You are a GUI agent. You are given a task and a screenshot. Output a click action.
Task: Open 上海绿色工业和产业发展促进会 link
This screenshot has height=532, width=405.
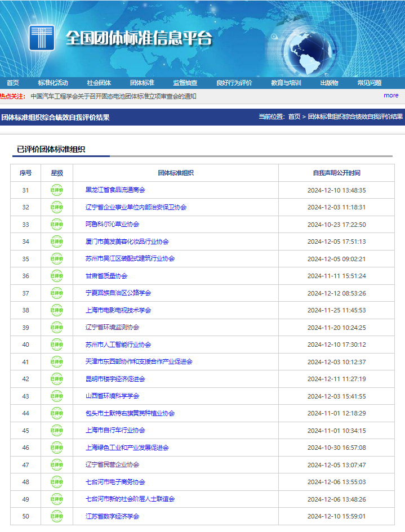point(127,448)
